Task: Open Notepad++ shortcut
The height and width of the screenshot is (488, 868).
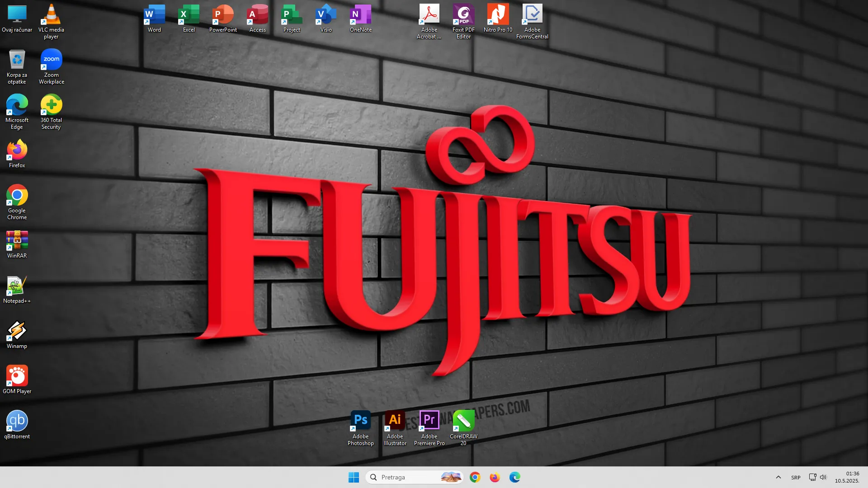Action: point(17,289)
